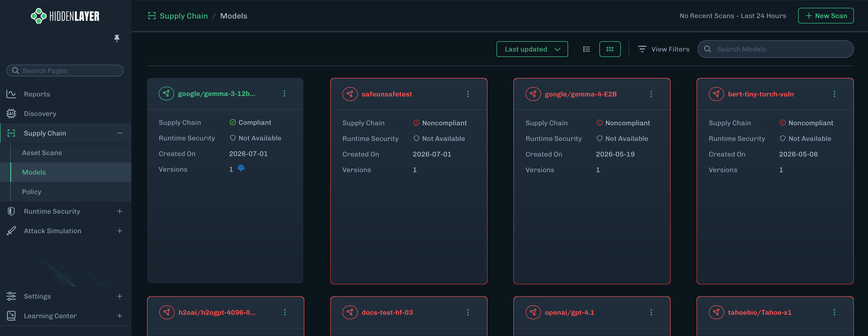The image size is (868, 336).
Task: Click the Noncompliant status on google/gemma-4-E2B
Action: (x=623, y=123)
